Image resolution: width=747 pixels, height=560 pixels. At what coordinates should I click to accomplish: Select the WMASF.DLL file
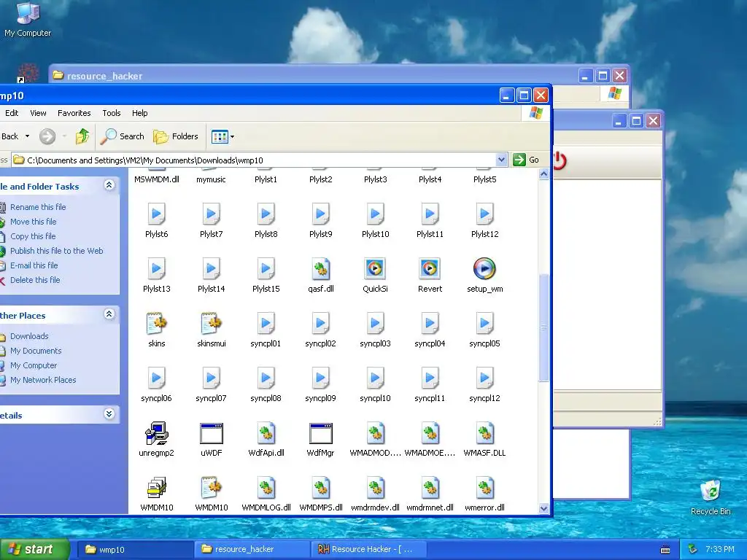[x=484, y=433]
